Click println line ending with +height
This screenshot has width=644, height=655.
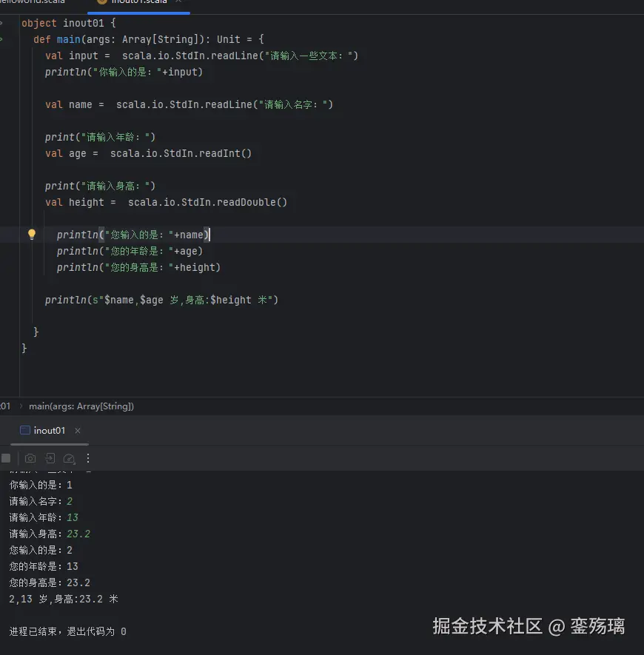coord(138,267)
